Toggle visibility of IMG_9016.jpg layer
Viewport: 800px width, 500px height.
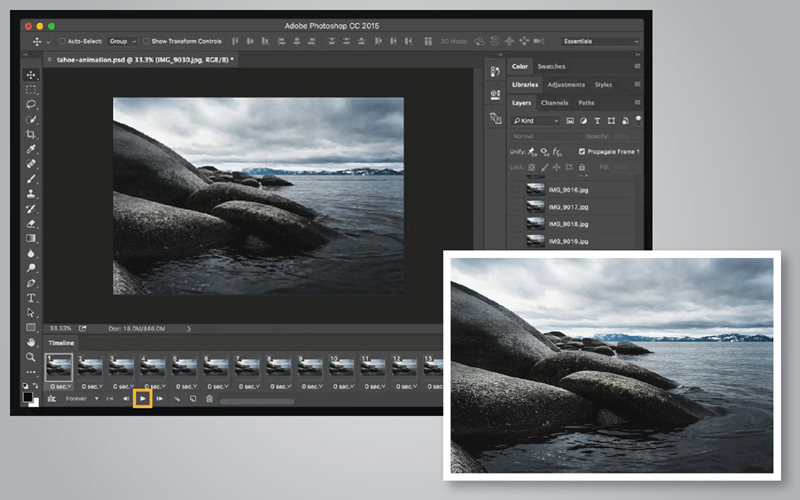[x=516, y=190]
